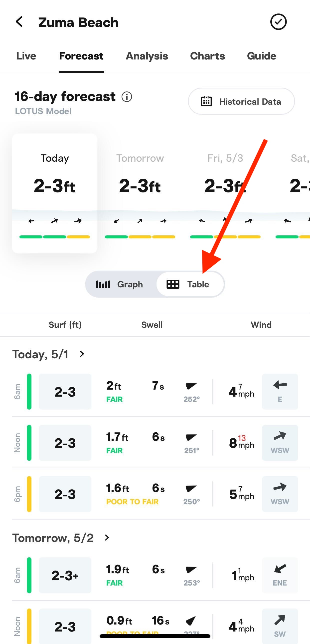Click the Historical Data calendar icon
This screenshot has height=644, width=310.
(x=206, y=101)
